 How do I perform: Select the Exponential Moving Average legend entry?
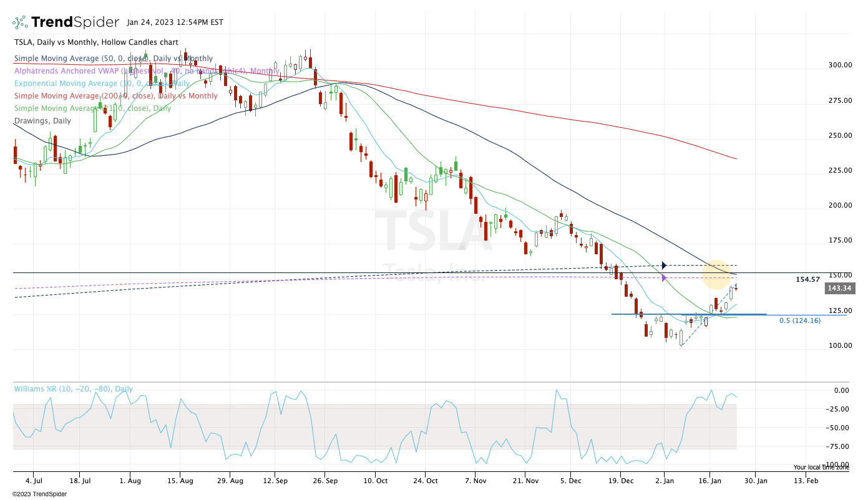[x=102, y=84]
